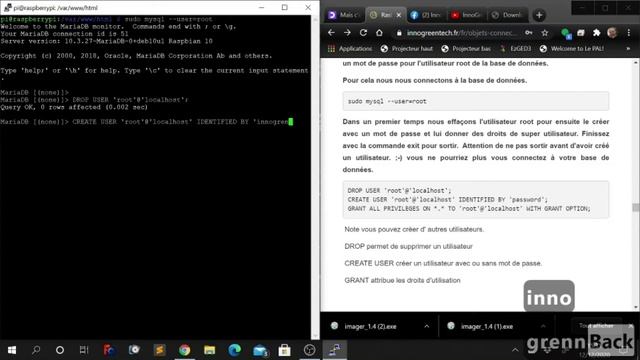Close the active Chrome tab
The image size is (640, 360).
click(399, 15)
